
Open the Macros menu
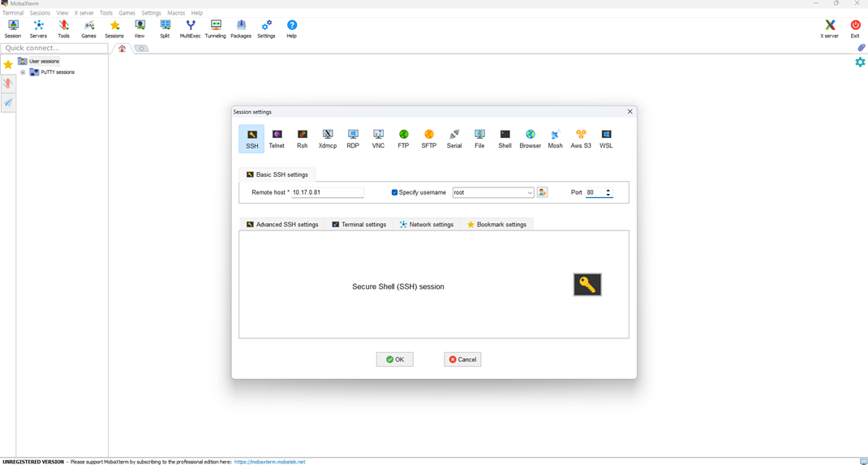(176, 13)
